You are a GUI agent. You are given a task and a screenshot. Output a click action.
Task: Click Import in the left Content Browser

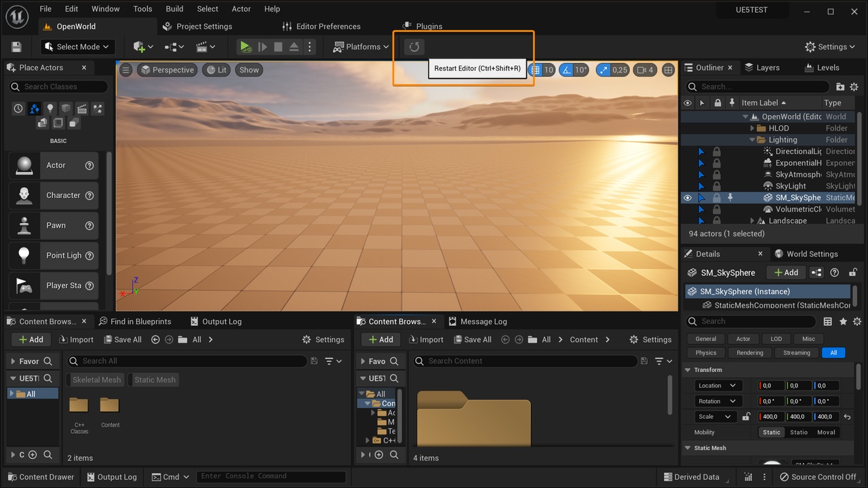(76, 340)
